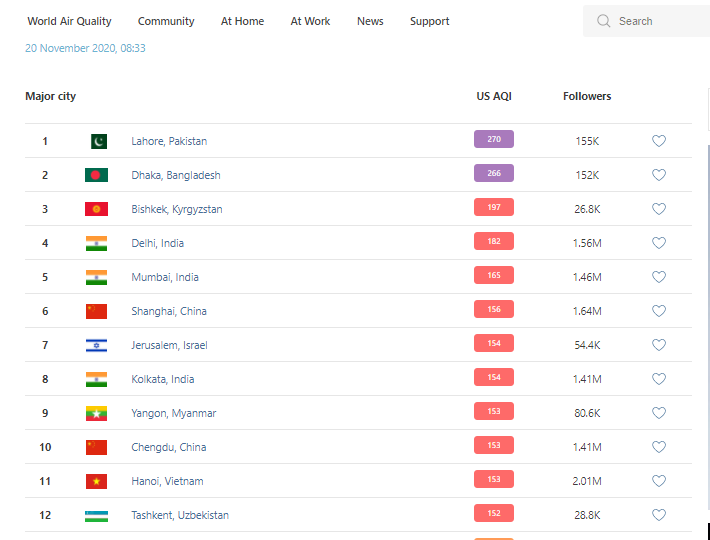Click the Bangladesh flag beside Dhaka
This screenshot has height=540, width=710.
pos(96,175)
